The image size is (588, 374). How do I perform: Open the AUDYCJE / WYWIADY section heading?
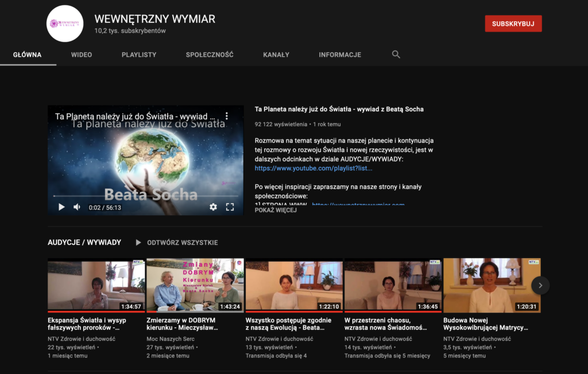pos(84,243)
